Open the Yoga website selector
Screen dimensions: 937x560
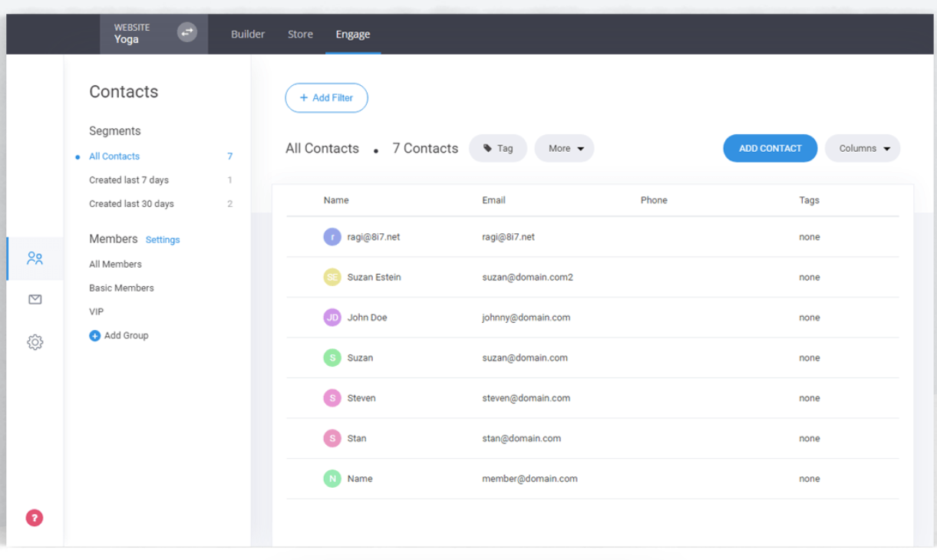tap(153, 34)
